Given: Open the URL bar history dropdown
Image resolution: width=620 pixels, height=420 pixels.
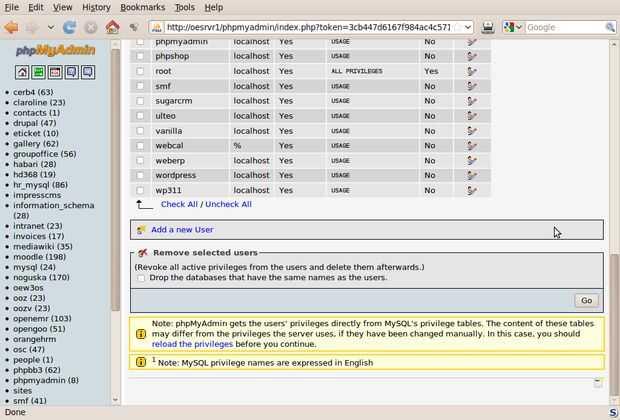Looking at the screenshot, I should tap(468, 27).
